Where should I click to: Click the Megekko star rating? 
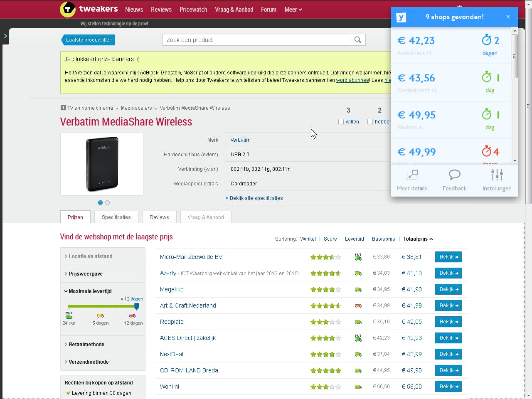326,290
